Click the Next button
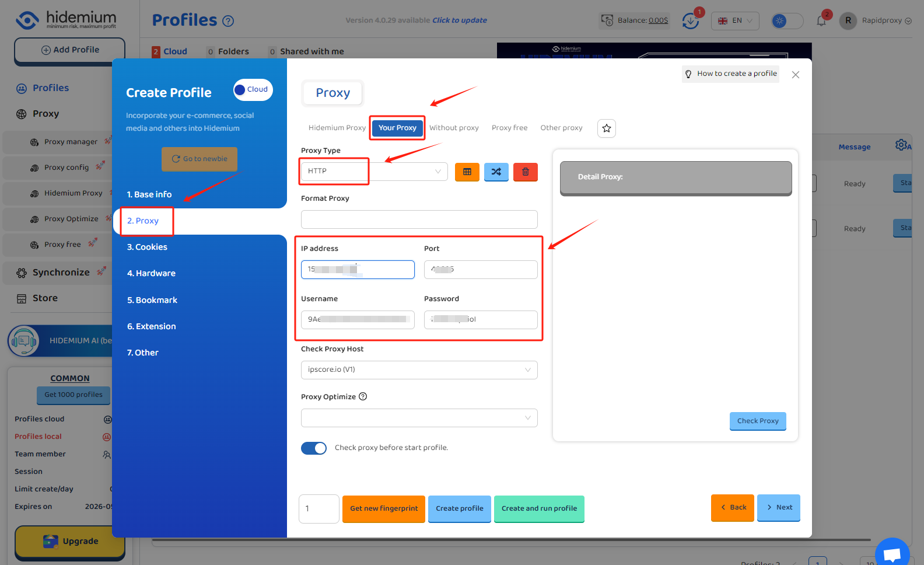The image size is (924, 565). click(x=779, y=508)
